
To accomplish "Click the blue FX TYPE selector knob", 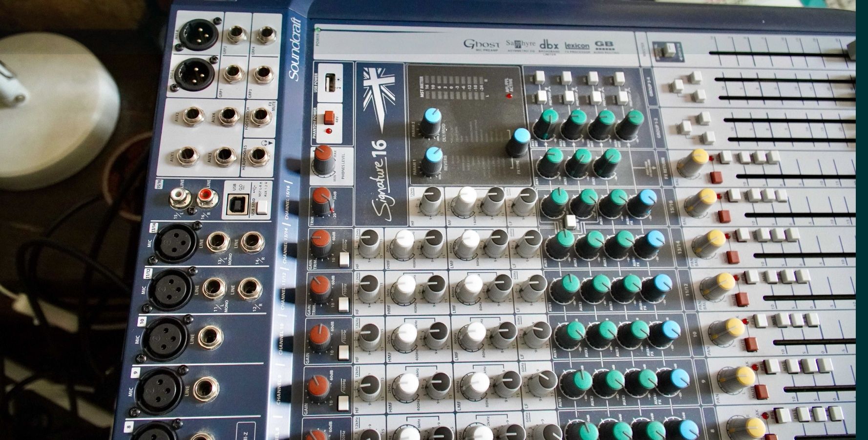I will point(519,142).
